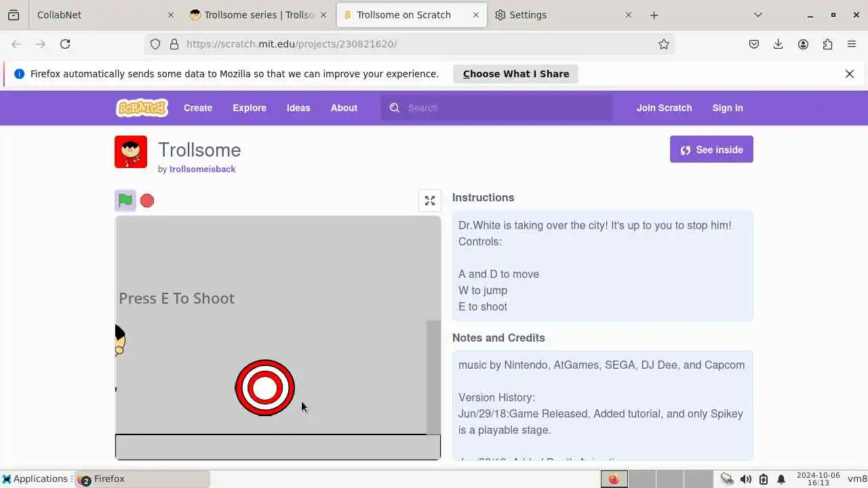Screen dimensions: 868x488
Task: Open the Firefox downloads panel
Action: pyautogui.click(x=778, y=44)
